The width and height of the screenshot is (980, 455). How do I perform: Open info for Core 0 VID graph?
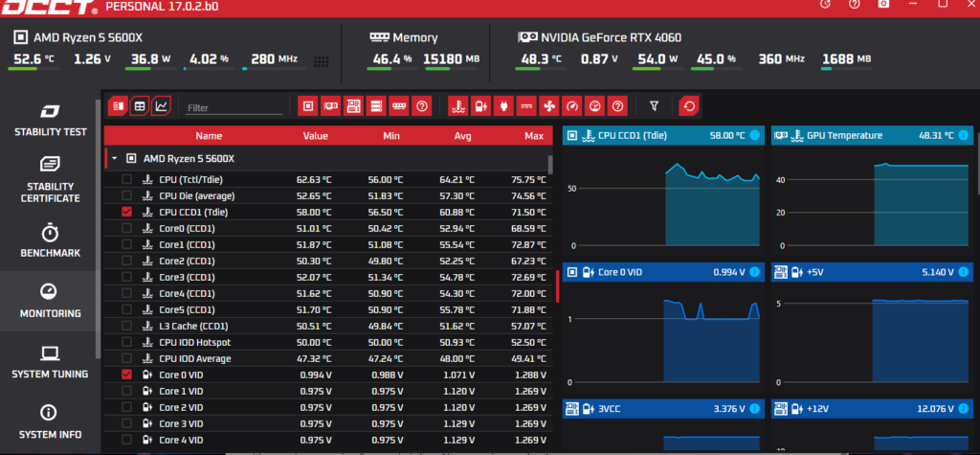click(x=754, y=272)
